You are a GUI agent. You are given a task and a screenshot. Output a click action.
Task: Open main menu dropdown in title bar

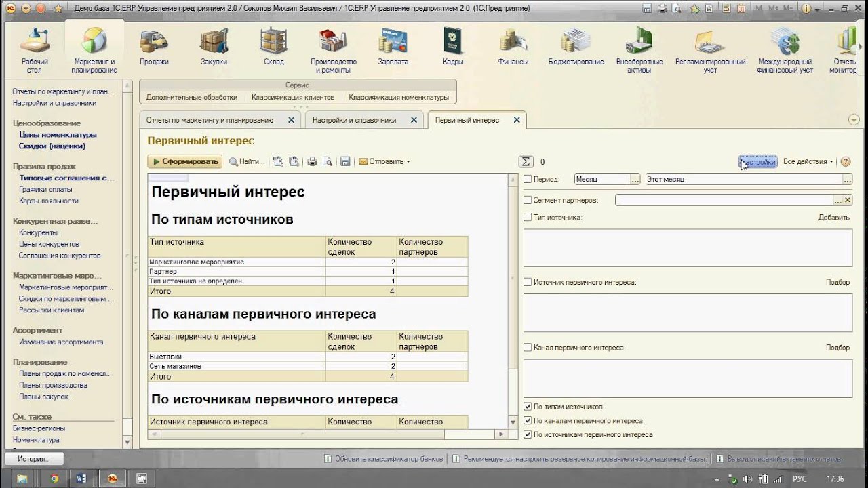tap(26, 8)
